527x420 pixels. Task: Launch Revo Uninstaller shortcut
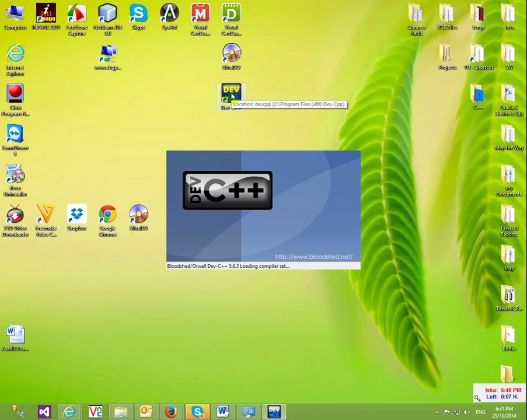pos(15,181)
